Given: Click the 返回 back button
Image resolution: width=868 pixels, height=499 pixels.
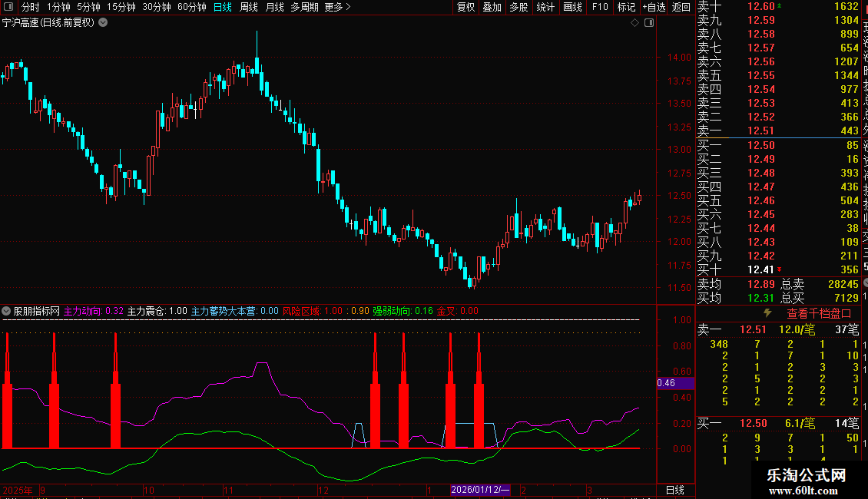Looking at the screenshot, I should click(681, 7).
